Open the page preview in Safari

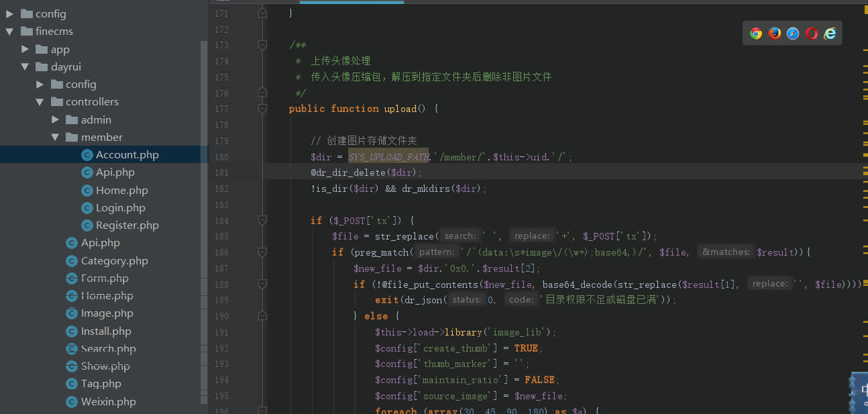[x=792, y=32]
